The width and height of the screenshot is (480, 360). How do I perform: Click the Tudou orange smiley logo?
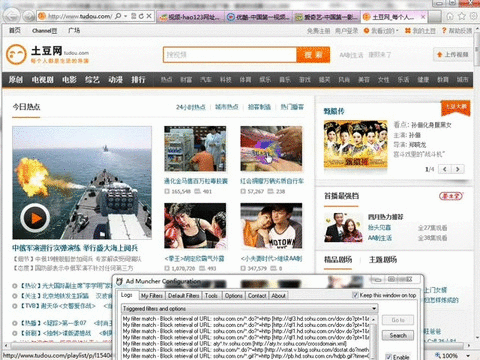(16, 54)
